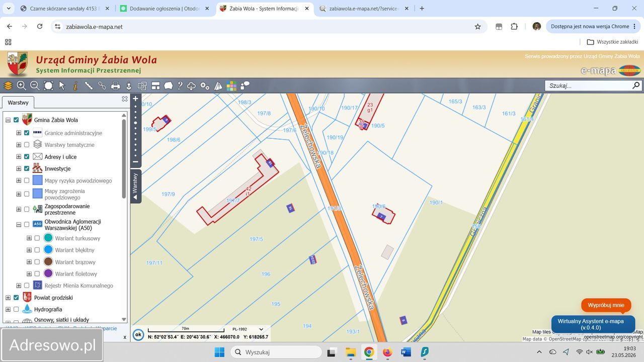Open Windows Start menu
644x362 pixels.
219,352
